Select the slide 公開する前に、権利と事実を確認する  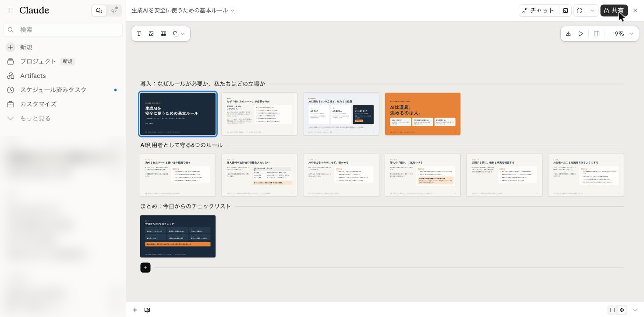coord(504,175)
